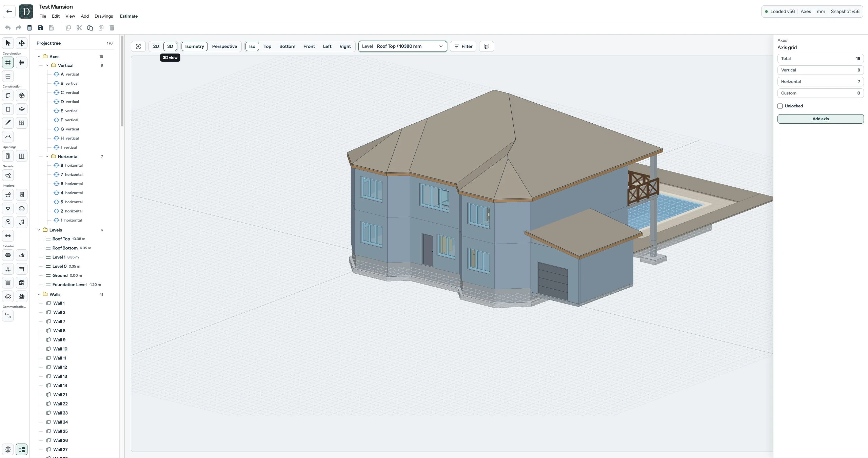Select the electrical plug tool
The height and width of the screenshot is (458, 868).
(x=8, y=208)
